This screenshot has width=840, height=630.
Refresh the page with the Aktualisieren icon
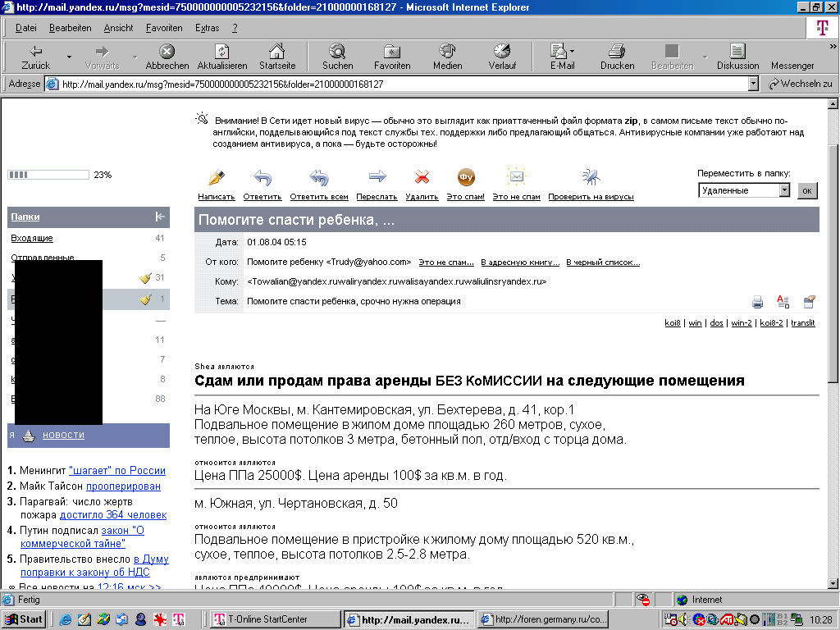click(221, 52)
